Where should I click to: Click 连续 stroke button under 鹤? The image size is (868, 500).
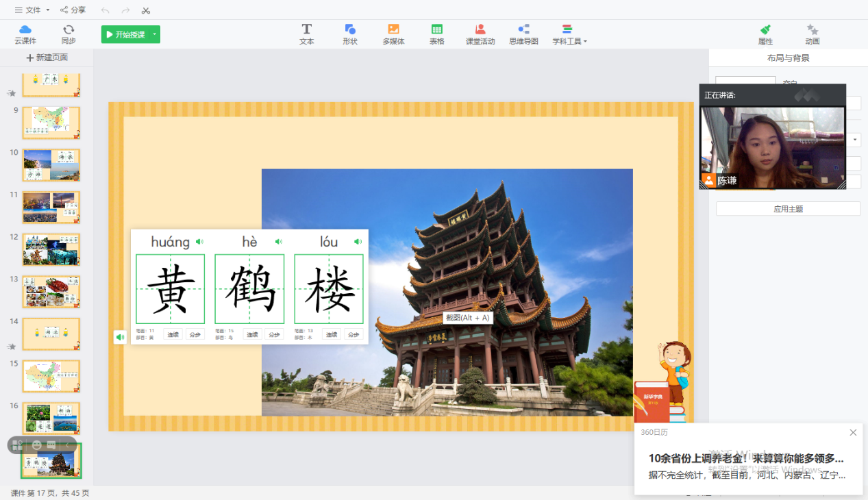coord(252,335)
